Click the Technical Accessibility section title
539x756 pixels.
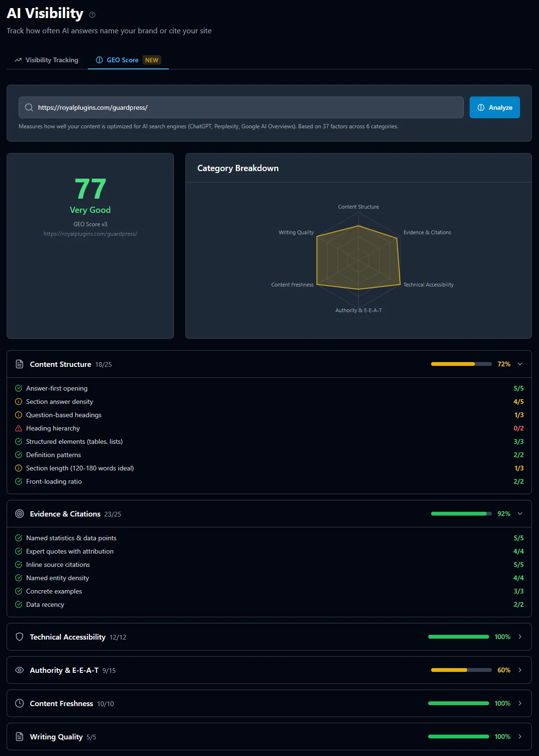(67, 637)
